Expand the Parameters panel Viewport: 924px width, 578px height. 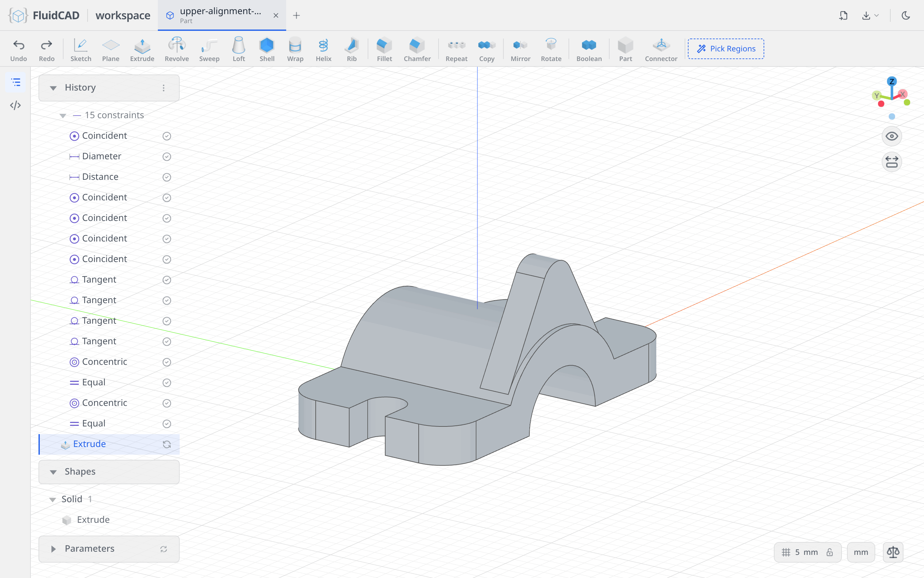point(53,549)
